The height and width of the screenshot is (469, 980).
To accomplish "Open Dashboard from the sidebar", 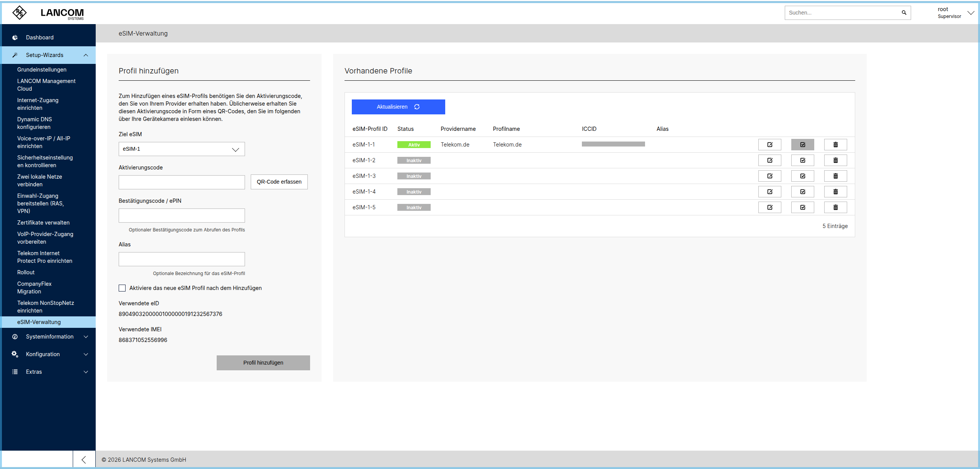I will pyautogui.click(x=39, y=37).
